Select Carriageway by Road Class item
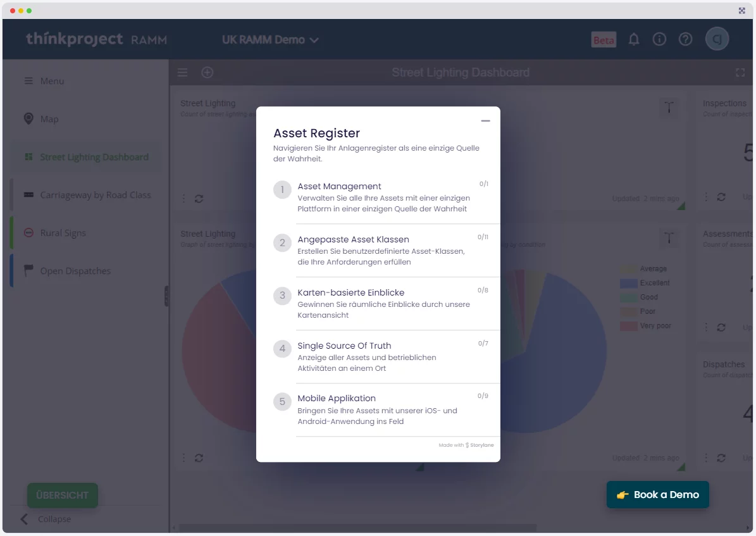Screen dimensions: 756x536 pos(95,195)
